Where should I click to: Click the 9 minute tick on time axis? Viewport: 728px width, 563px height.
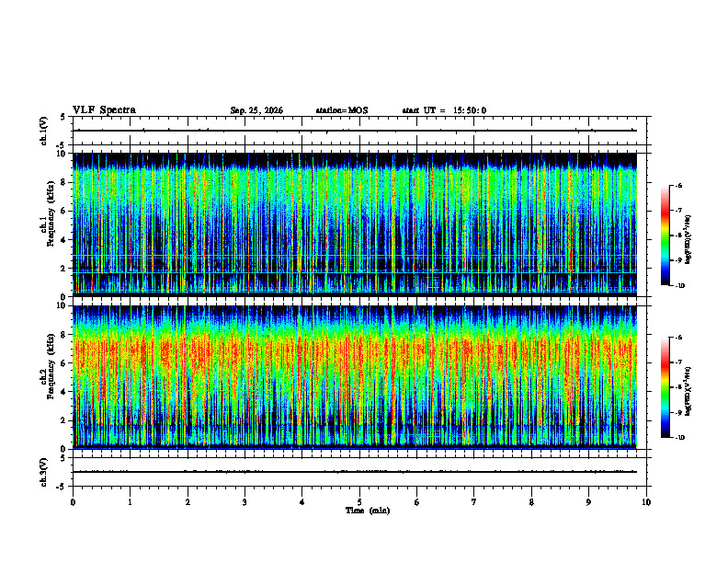pos(588,502)
